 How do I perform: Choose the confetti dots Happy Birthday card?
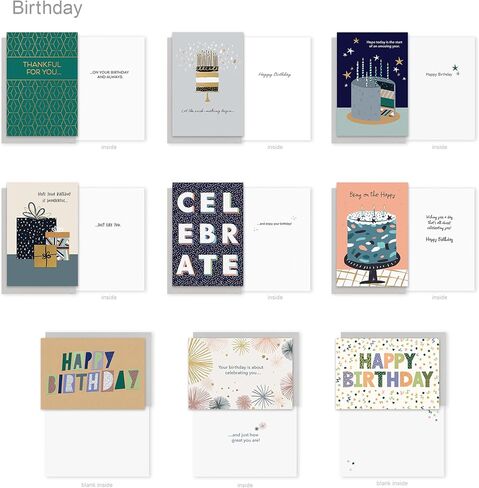coord(388,374)
